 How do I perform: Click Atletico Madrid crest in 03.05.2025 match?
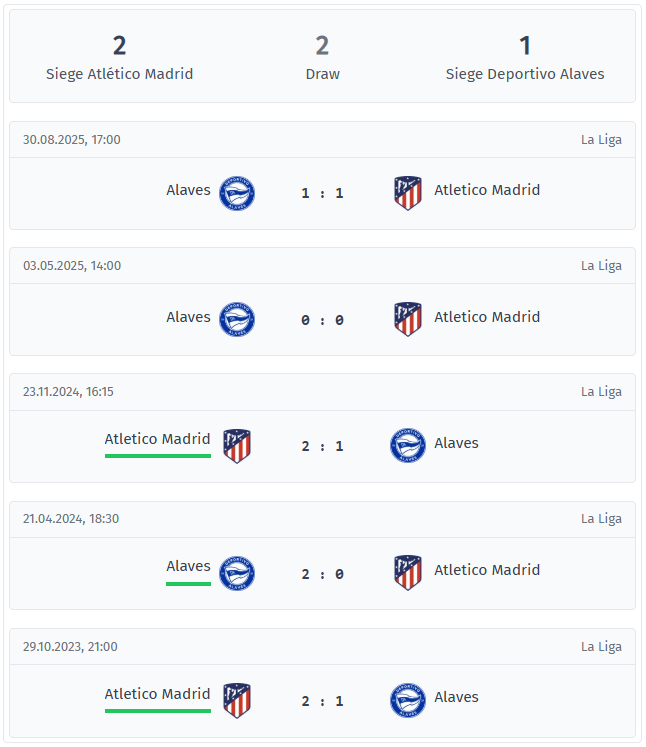tap(408, 320)
